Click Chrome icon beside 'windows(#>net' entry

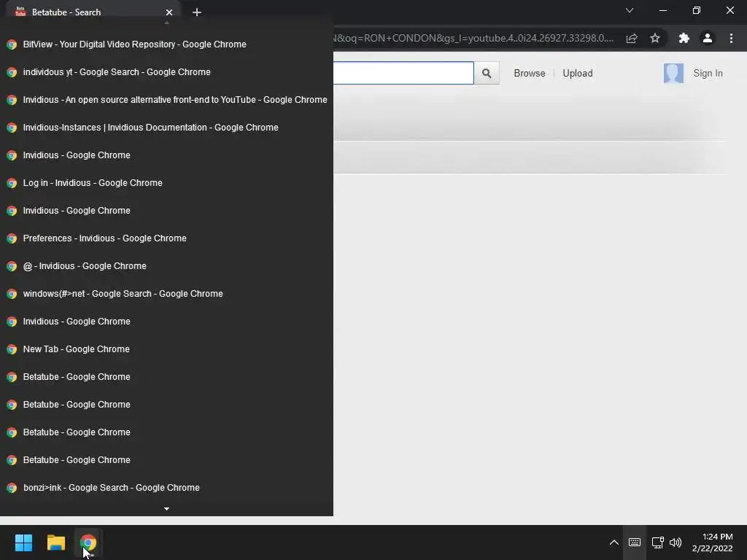[x=12, y=293]
